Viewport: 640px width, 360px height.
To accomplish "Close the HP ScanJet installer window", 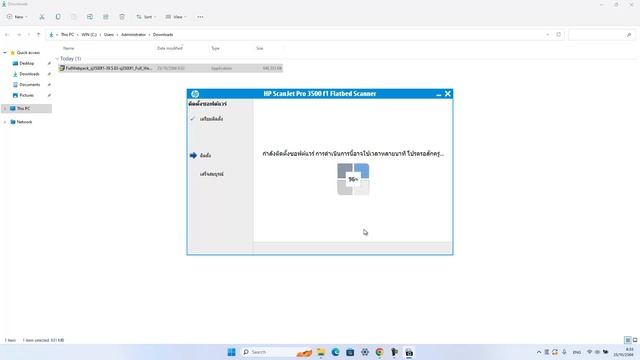I will click(x=448, y=94).
